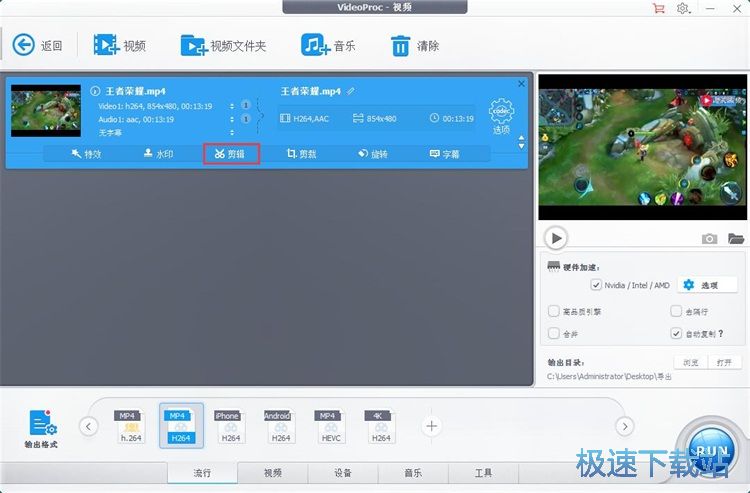This screenshot has height=493, width=750.
Task: Click the 浏览 browse button
Action: coord(691,362)
